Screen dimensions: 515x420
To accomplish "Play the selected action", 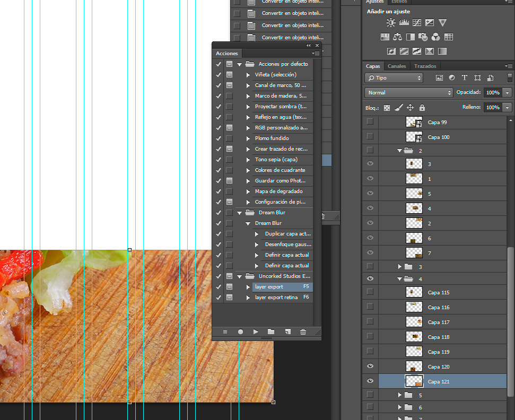I will [x=256, y=332].
